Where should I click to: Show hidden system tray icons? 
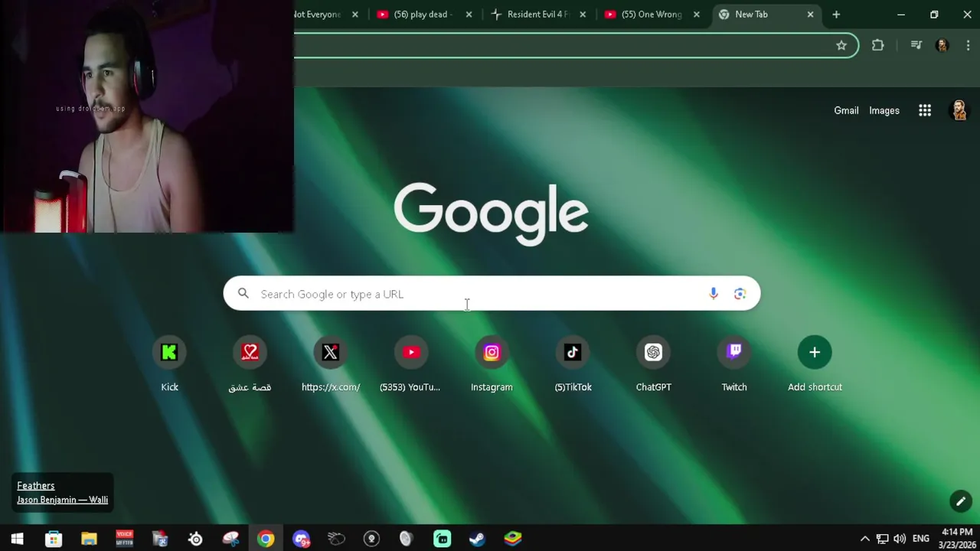(x=865, y=539)
